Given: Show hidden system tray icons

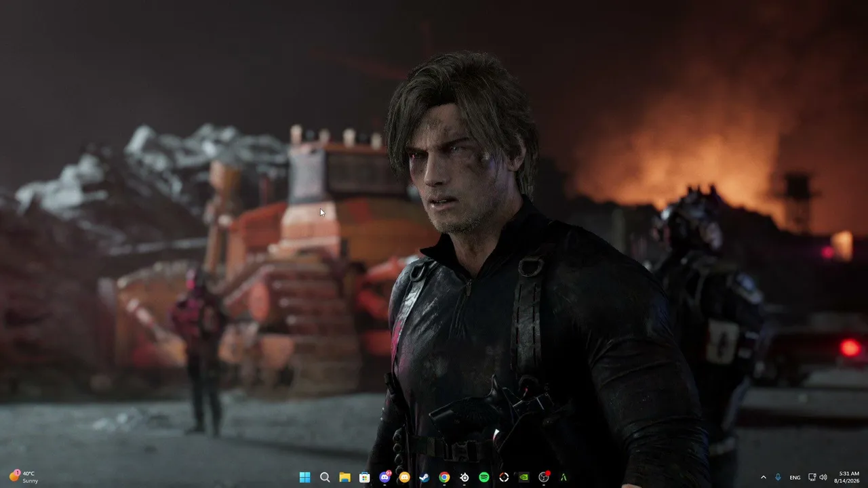Looking at the screenshot, I should [x=764, y=477].
